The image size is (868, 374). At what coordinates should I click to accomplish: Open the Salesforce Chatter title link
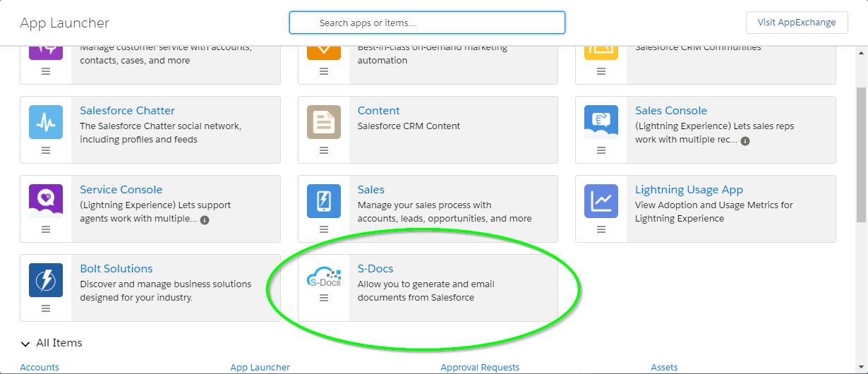(x=127, y=111)
